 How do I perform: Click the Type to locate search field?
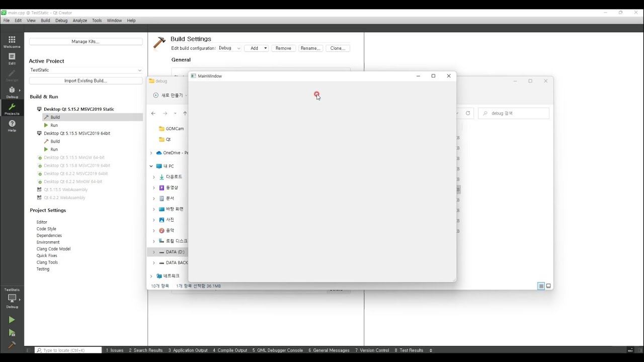68,350
